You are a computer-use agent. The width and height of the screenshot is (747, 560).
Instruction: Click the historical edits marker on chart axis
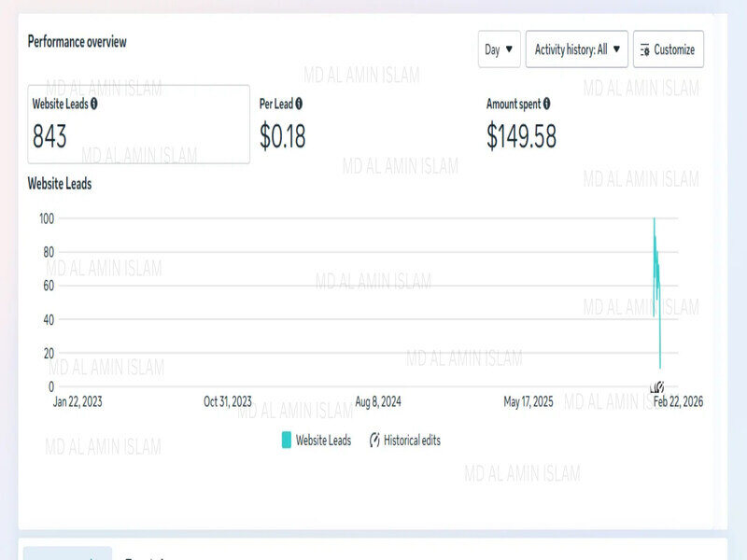pos(657,387)
